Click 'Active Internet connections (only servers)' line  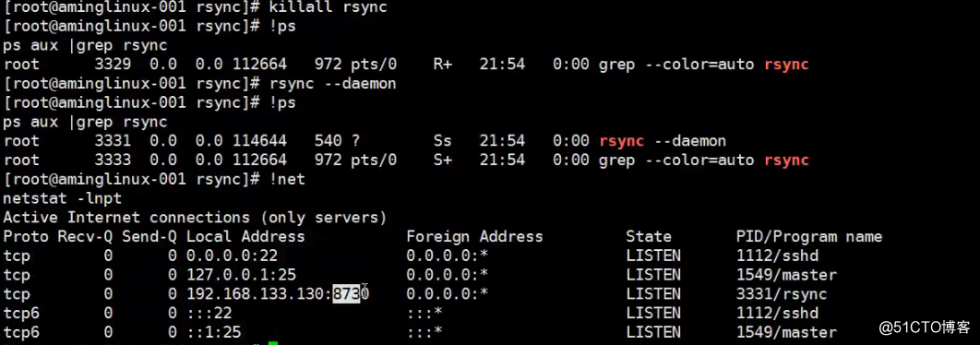pyautogui.click(x=195, y=218)
